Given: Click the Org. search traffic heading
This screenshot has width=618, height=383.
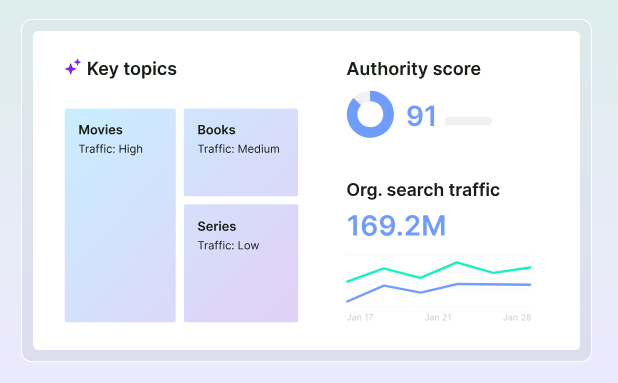Looking at the screenshot, I should (423, 190).
